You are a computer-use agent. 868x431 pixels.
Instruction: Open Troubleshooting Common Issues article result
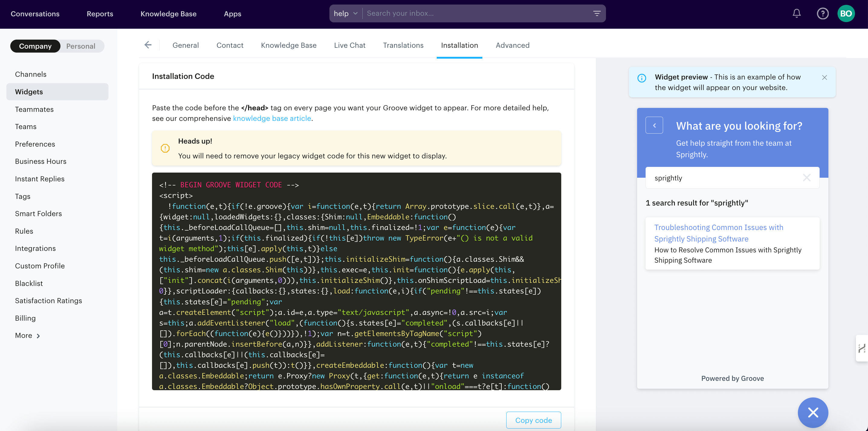[718, 233]
